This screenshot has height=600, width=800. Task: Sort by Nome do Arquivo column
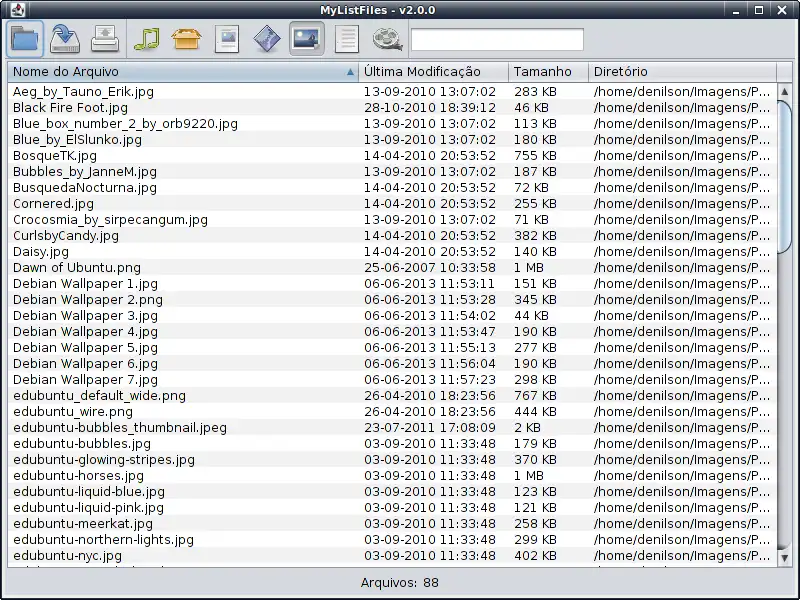point(183,72)
